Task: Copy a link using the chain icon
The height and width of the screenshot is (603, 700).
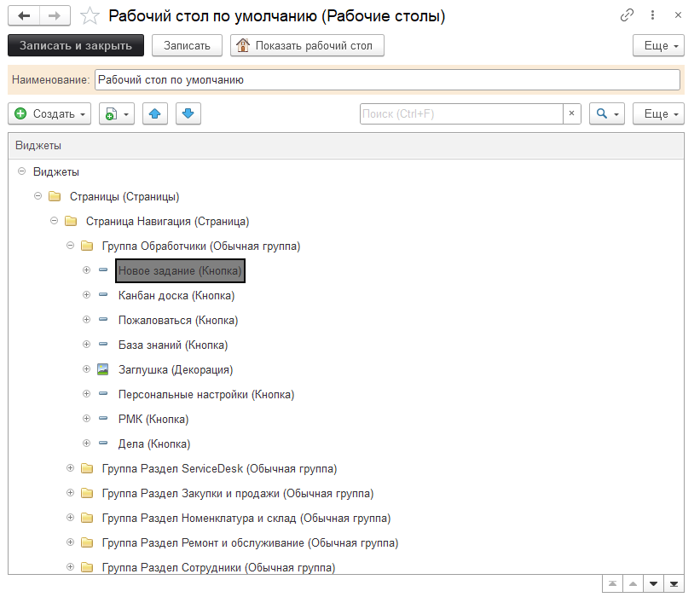Action: click(628, 15)
